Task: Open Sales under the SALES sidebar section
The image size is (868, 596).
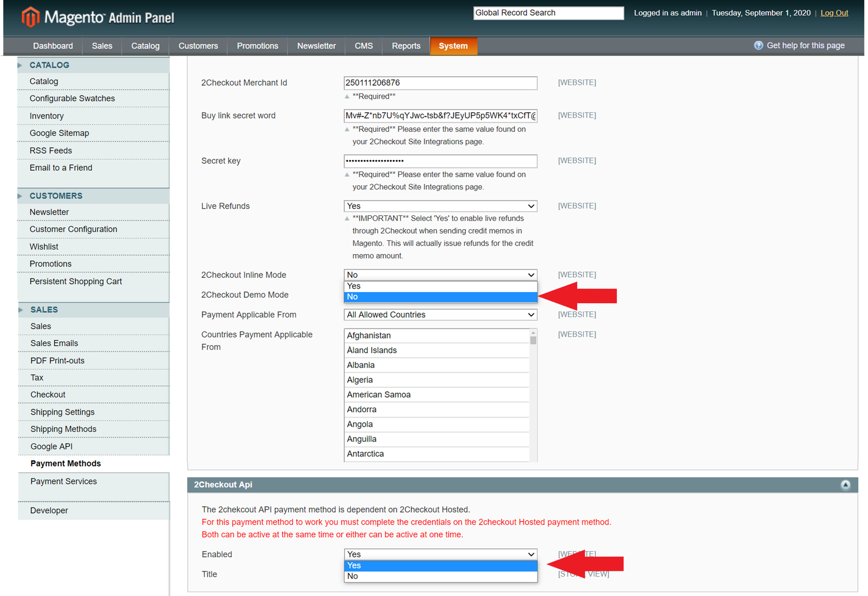Action: (94, 326)
